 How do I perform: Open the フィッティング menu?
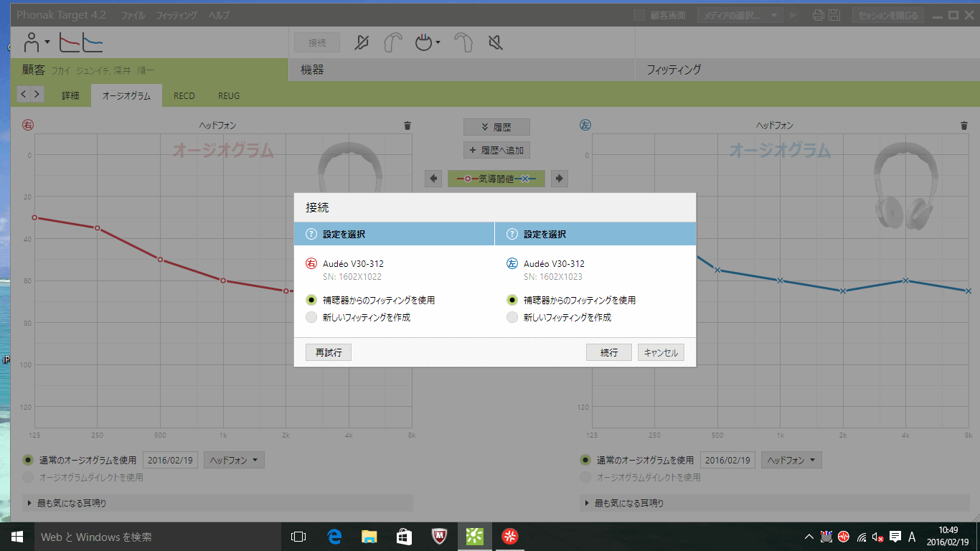click(176, 15)
